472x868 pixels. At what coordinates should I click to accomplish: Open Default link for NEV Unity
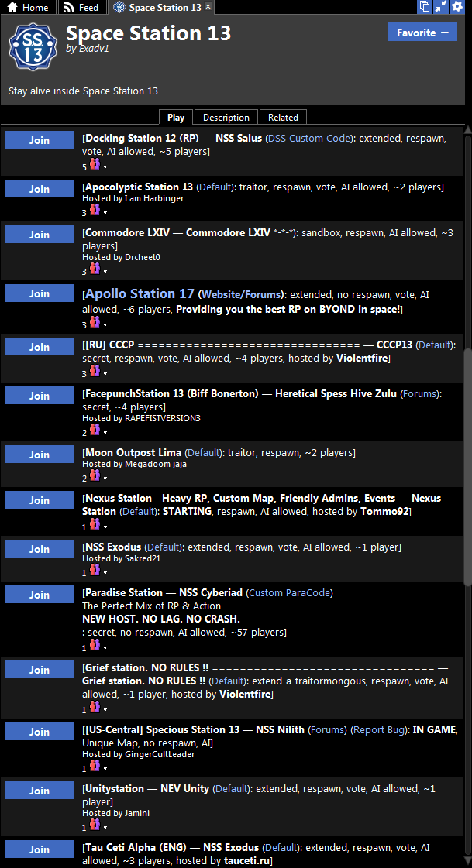coord(231,788)
